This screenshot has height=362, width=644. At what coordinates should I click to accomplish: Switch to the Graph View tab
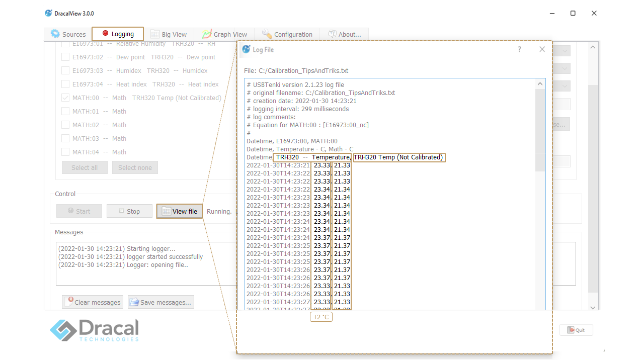point(224,34)
